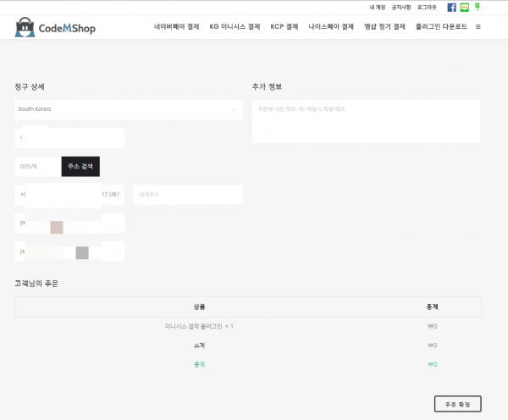
Task: Open 플러그인 다운로드 menu
Action: point(441,26)
